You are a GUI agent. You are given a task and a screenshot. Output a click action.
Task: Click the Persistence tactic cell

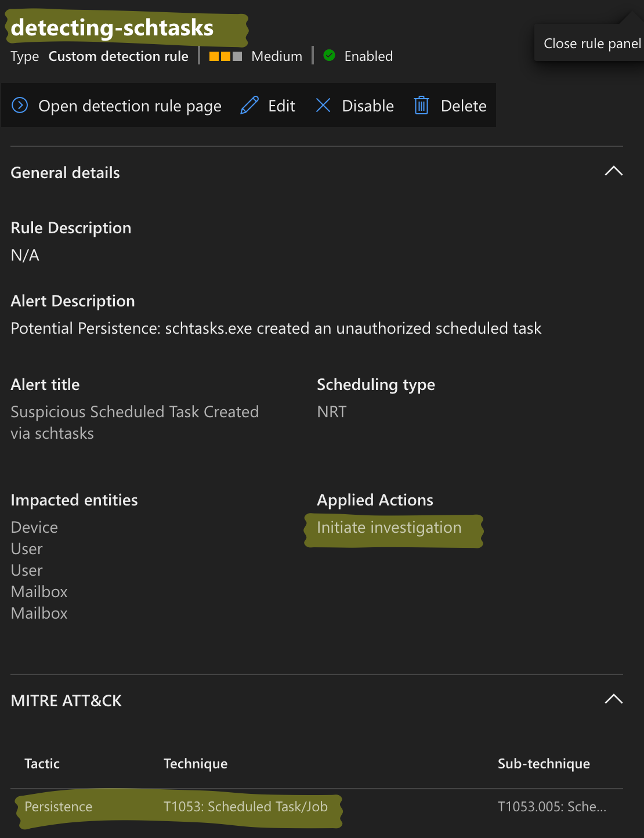(x=59, y=807)
